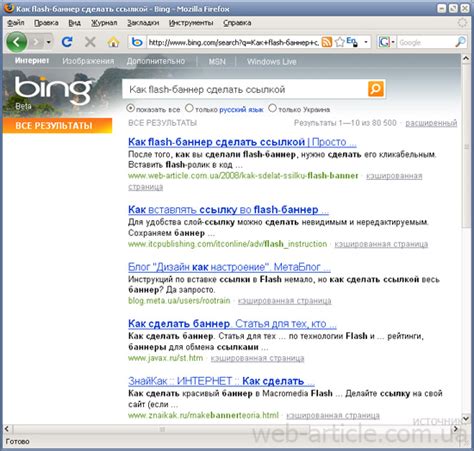This screenshot has width=474, height=451.
Task: Click the orange RSS feed icon
Action: click(x=327, y=42)
